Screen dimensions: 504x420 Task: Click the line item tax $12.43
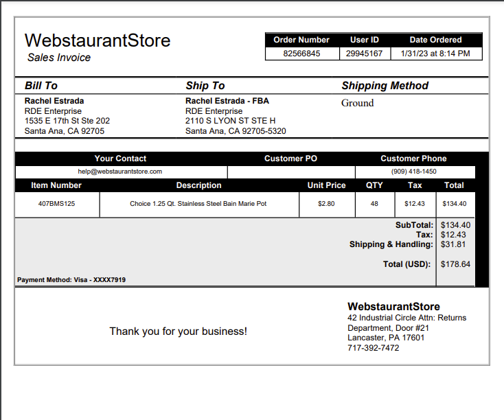coord(415,204)
